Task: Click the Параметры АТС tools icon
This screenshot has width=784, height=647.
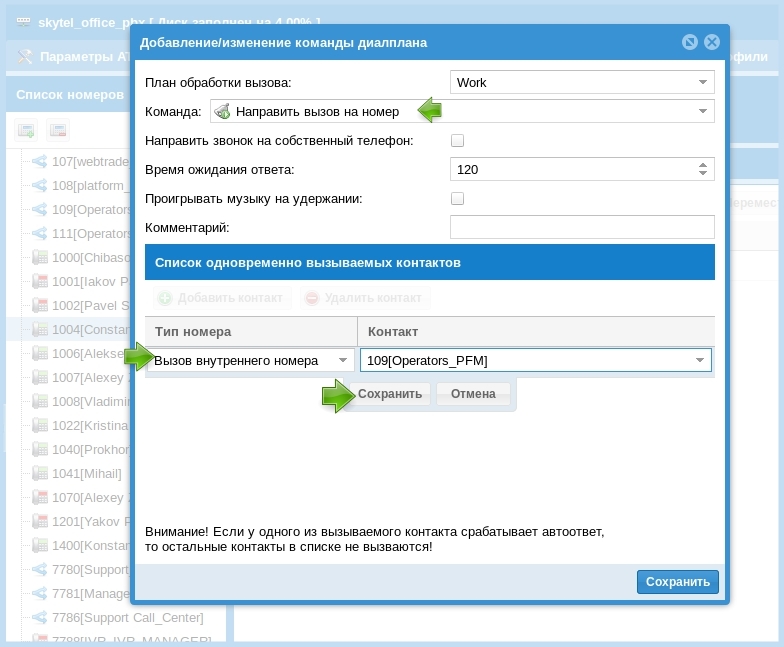Action: pyautogui.click(x=25, y=57)
